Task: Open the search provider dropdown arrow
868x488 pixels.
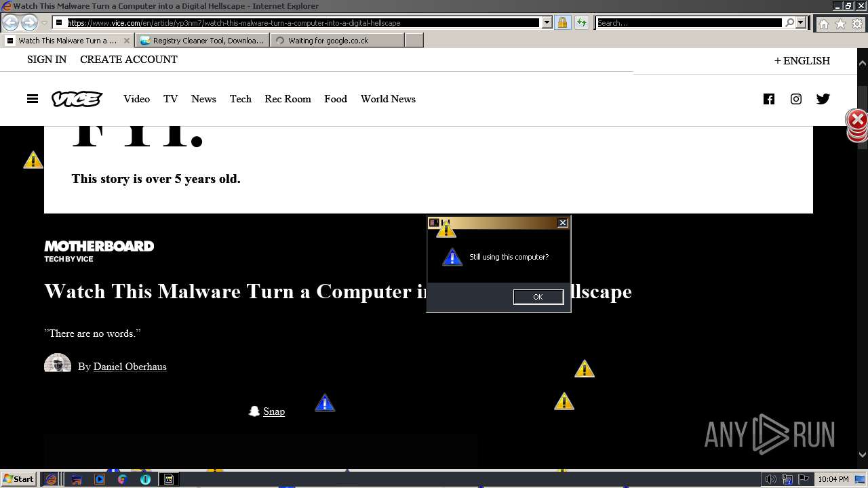Action: [801, 23]
